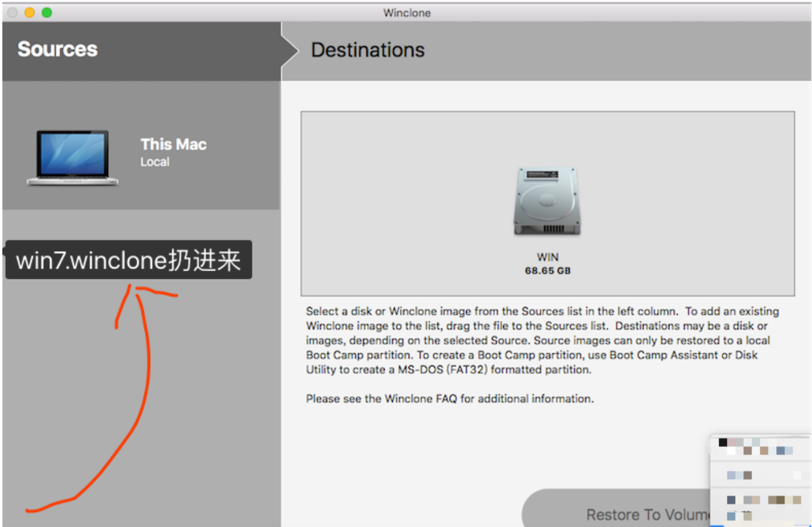The height and width of the screenshot is (527, 812).
Task: Click the yellow minimize window button
Action: point(29,12)
